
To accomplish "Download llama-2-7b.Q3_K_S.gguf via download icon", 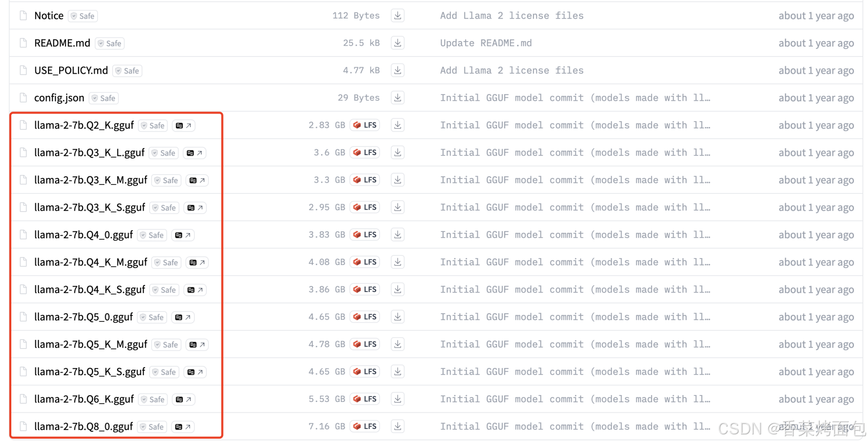I will pyautogui.click(x=397, y=207).
